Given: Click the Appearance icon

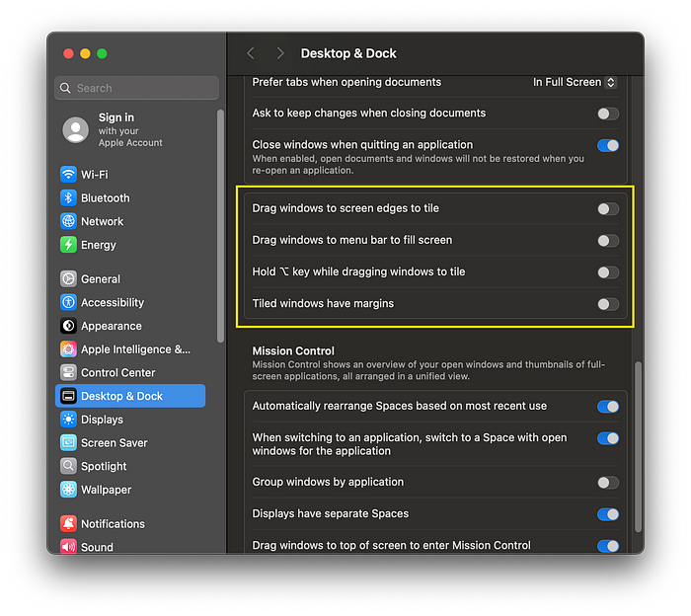Looking at the screenshot, I should pyautogui.click(x=68, y=326).
